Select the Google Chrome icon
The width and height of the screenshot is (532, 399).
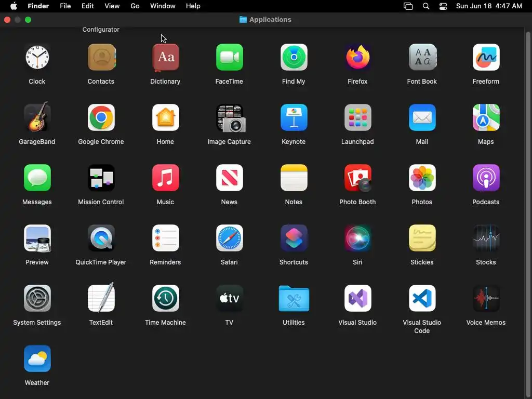101,117
